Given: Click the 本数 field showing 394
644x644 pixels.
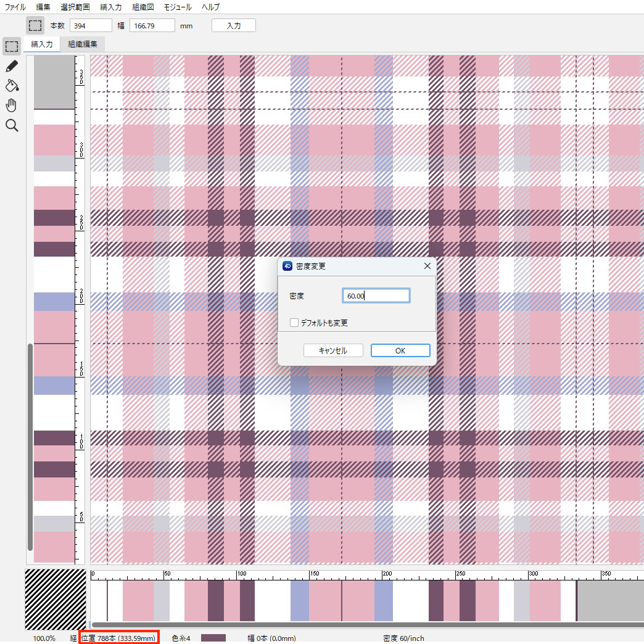Looking at the screenshot, I should [90, 26].
